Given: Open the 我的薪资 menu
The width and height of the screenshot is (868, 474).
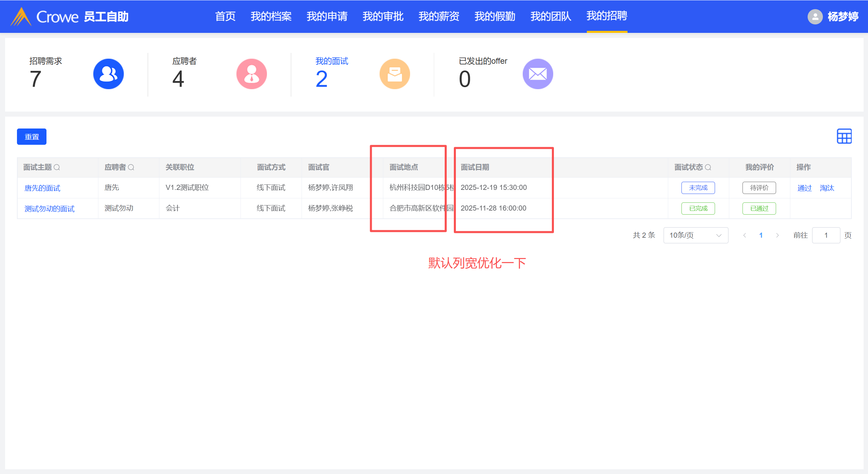Looking at the screenshot, I should (439, 16).
